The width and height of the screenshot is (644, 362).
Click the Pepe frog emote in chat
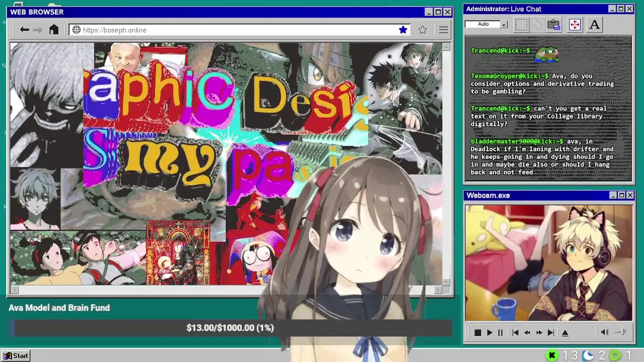[x=546, y=53]
